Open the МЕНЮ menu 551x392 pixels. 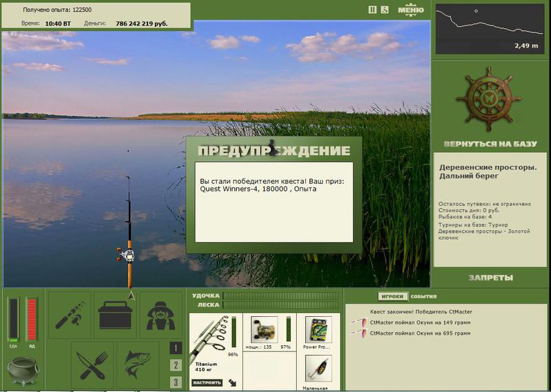pos(410,10)
